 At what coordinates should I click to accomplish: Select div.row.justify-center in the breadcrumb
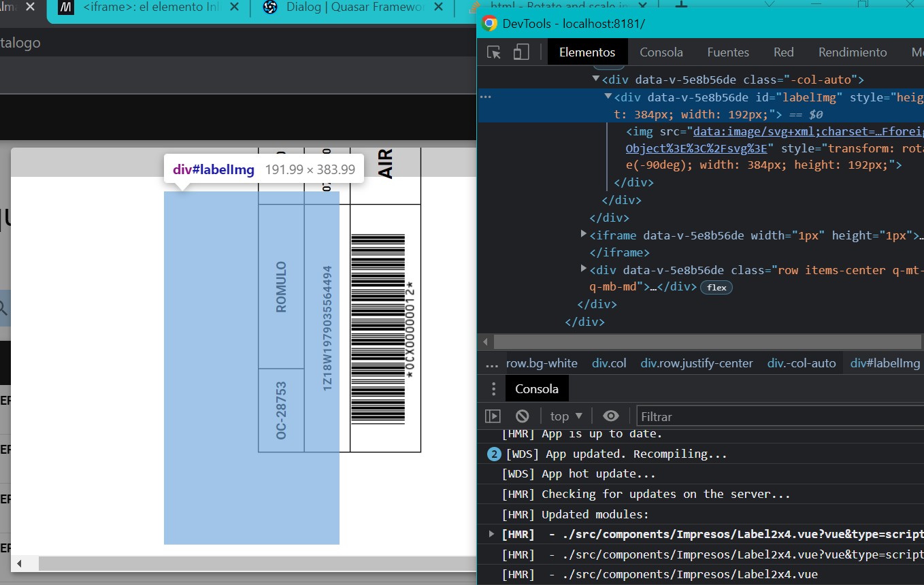coord(697,363)
